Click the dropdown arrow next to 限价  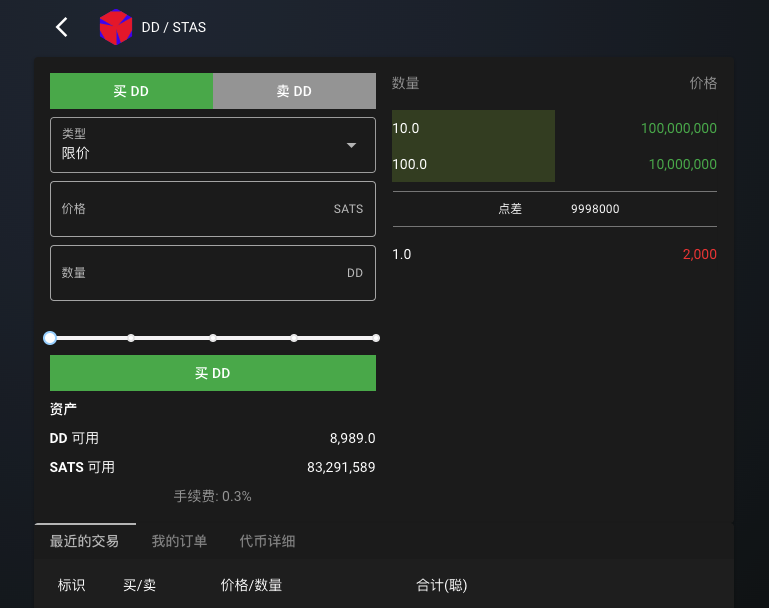click(351, 145)
